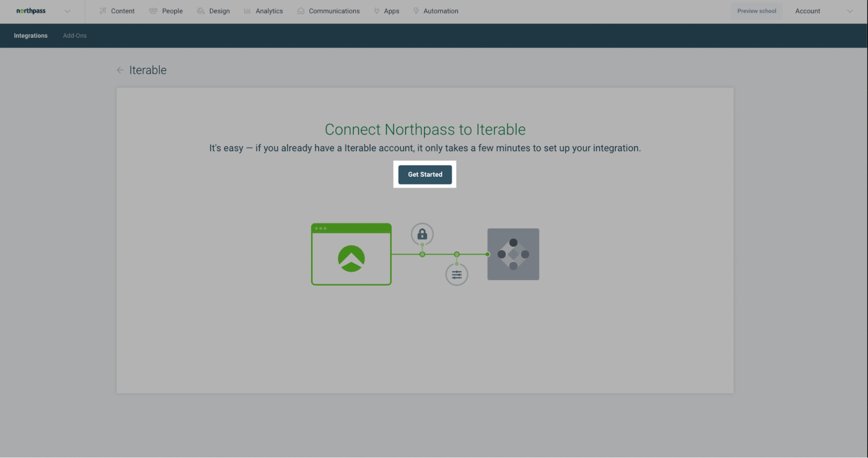
Task: Click the Analytics bar chart icon
Action: pos(248,11)
